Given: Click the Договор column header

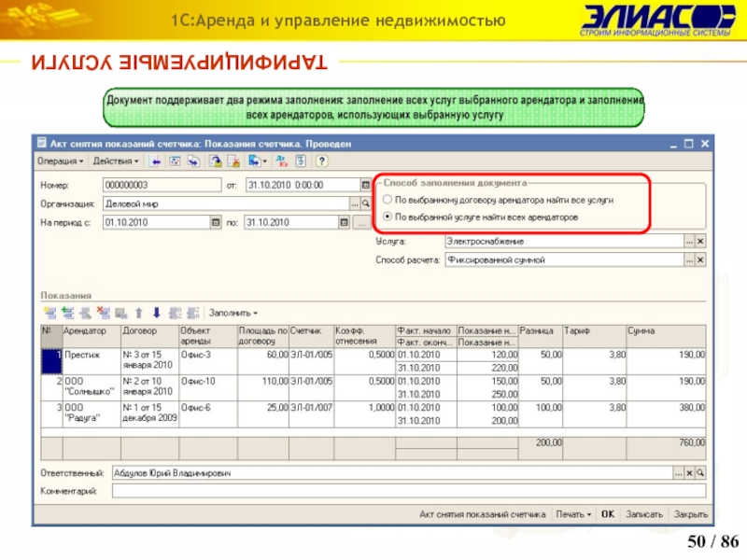Looking at the screenshot, I should tap(150, 336).
